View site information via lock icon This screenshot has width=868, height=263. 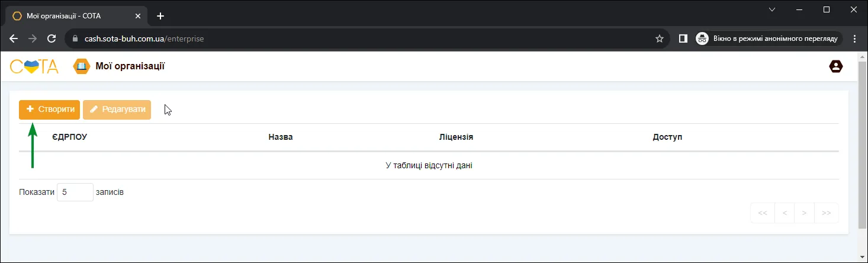tap(75, 39)
